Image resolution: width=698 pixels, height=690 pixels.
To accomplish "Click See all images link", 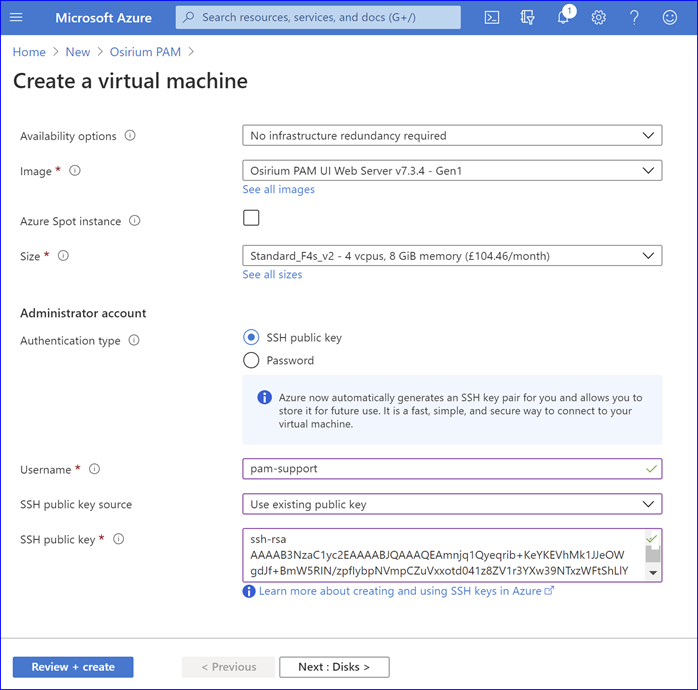I will tap(279, 190).
